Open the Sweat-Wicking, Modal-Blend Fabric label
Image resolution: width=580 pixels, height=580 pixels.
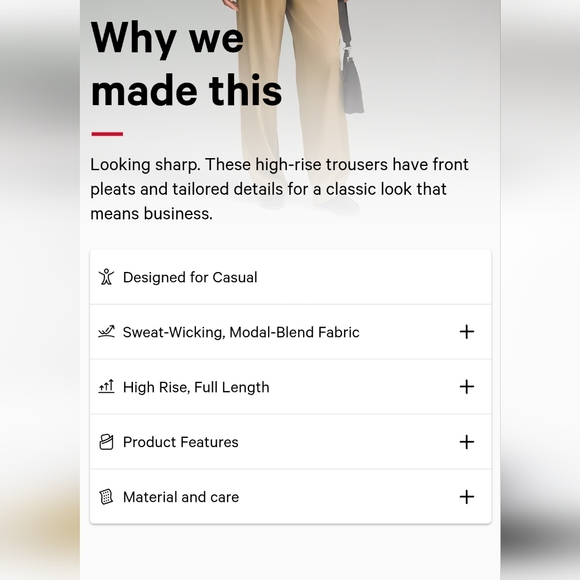241,332
